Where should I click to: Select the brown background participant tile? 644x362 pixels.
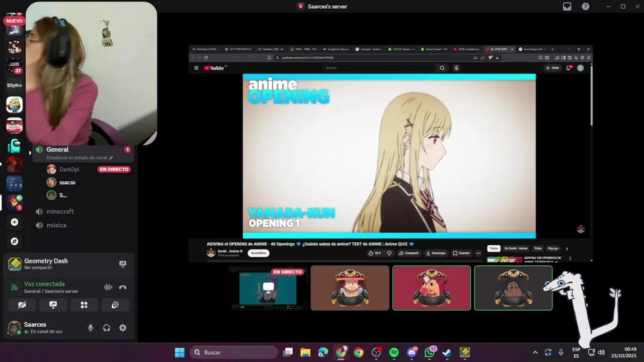pyautogui.click(x=350, y=288)
